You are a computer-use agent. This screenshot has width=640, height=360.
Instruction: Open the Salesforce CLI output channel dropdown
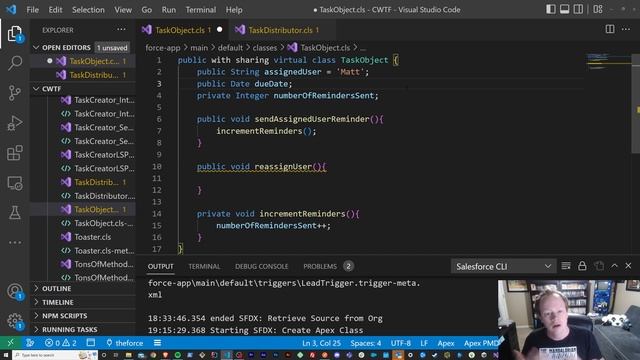point(503,267)
